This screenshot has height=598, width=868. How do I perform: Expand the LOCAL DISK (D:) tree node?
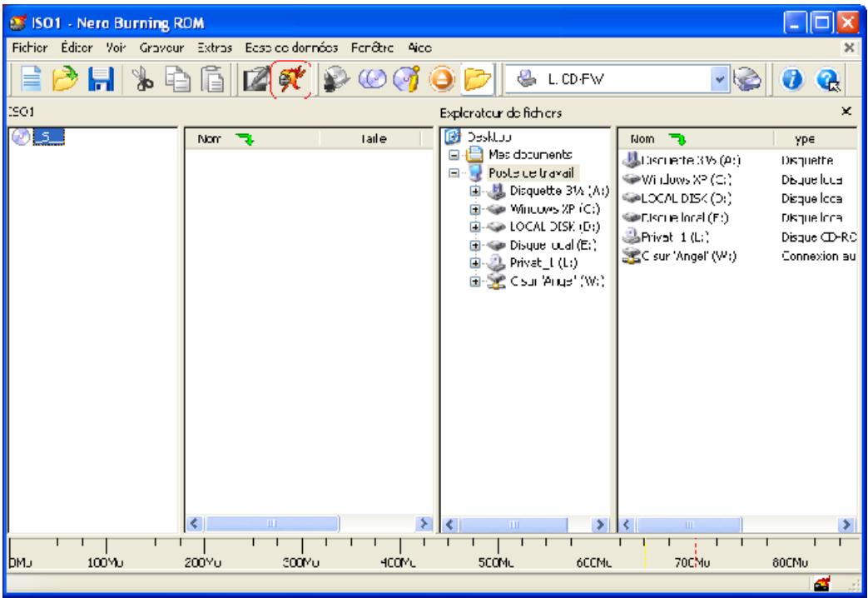point(475,227)
